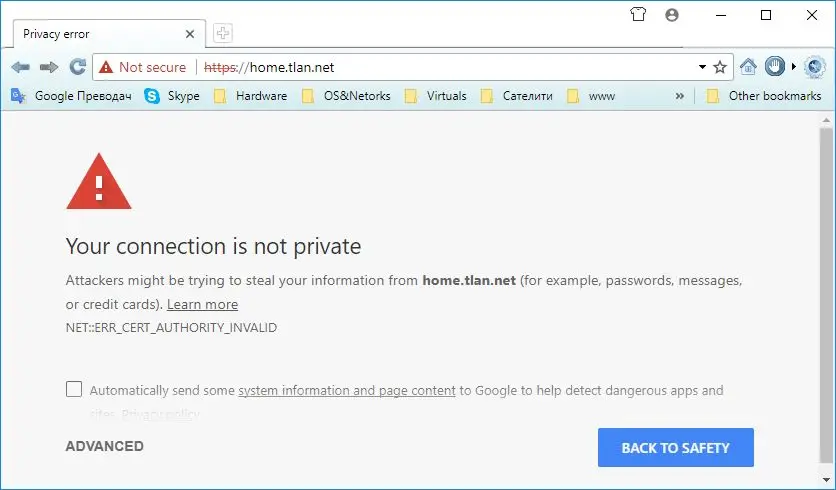Click the back navigation arrow
The width and height of the screenshot is (836, 490).
pyautogui.click(x=20, y=68)
